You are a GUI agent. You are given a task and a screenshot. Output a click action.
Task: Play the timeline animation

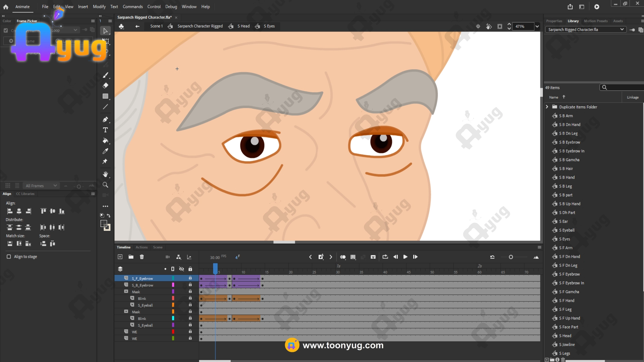coord(405,257)
